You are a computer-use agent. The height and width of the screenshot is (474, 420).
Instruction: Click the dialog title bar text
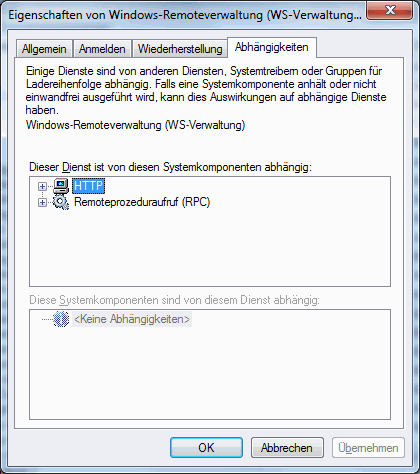(x=185, y=15)
